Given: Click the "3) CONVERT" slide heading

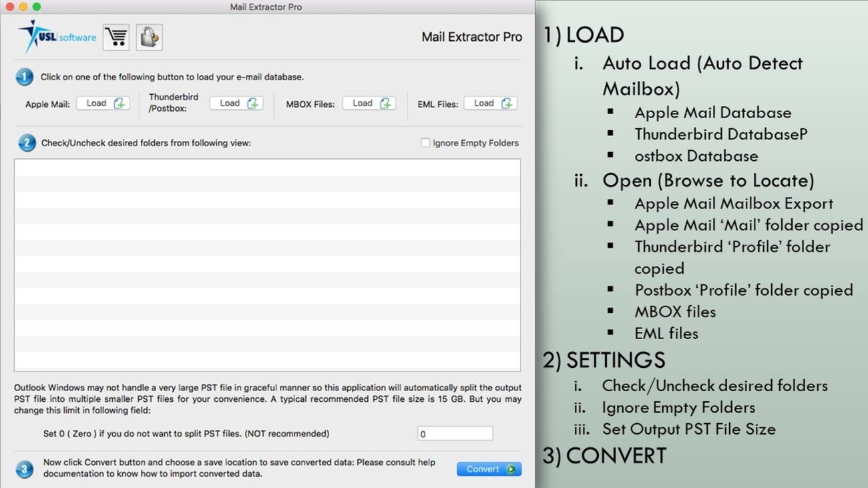Looking at the screenshot, I should (x=605, y=456).
